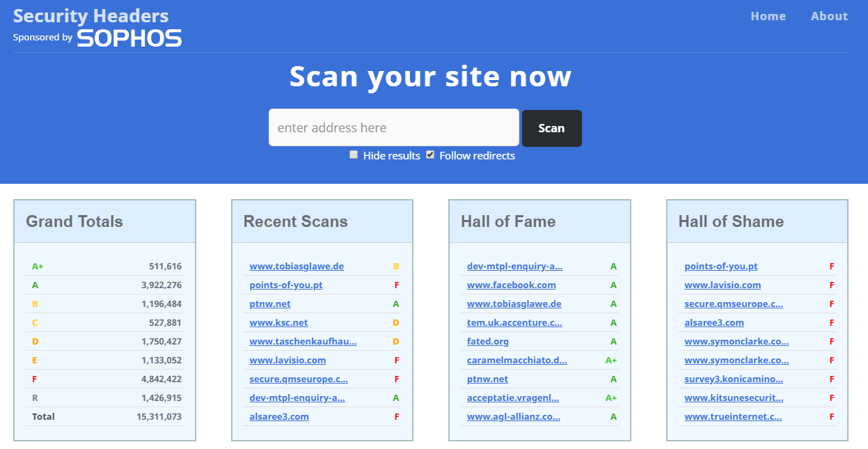Open the Home nav item

click(x=768, y=16)
